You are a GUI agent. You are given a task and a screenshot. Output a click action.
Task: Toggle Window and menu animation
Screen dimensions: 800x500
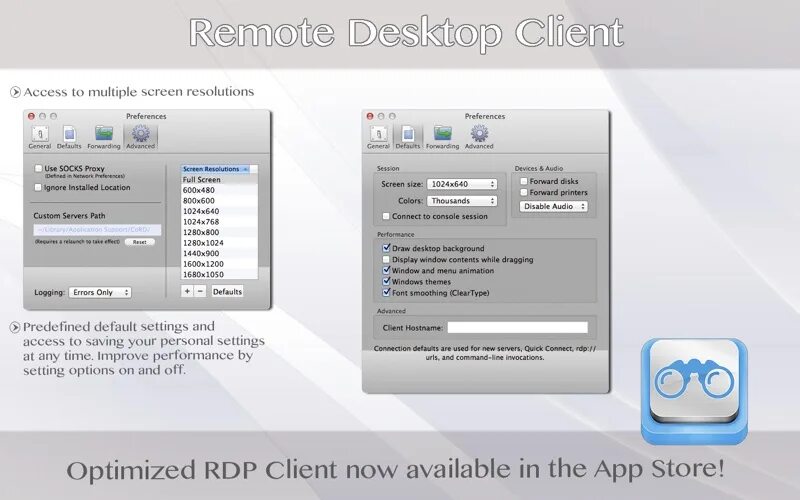pos(386,270)
